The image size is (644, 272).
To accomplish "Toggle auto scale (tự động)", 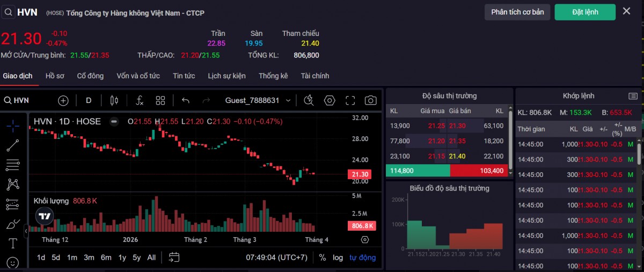I will point(363,258).
